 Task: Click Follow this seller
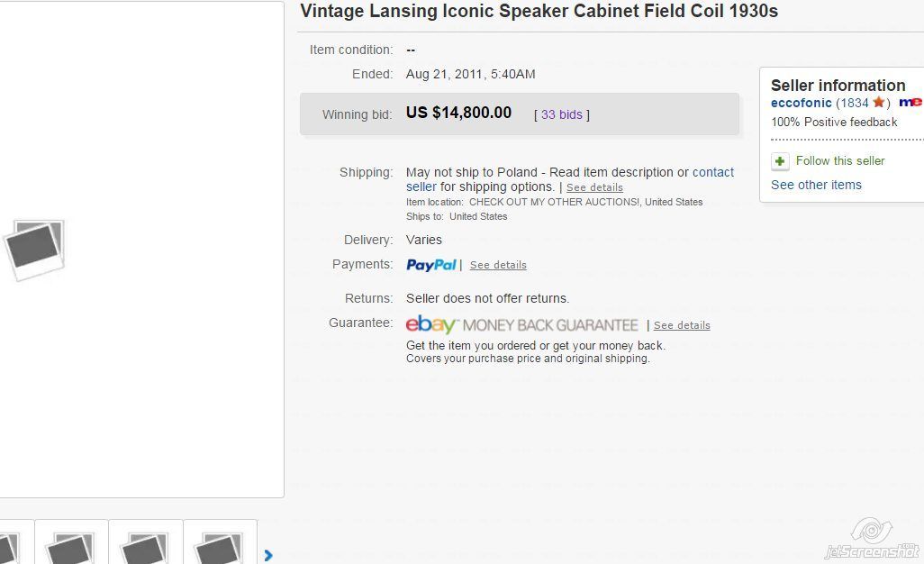(x=840, y=161)
